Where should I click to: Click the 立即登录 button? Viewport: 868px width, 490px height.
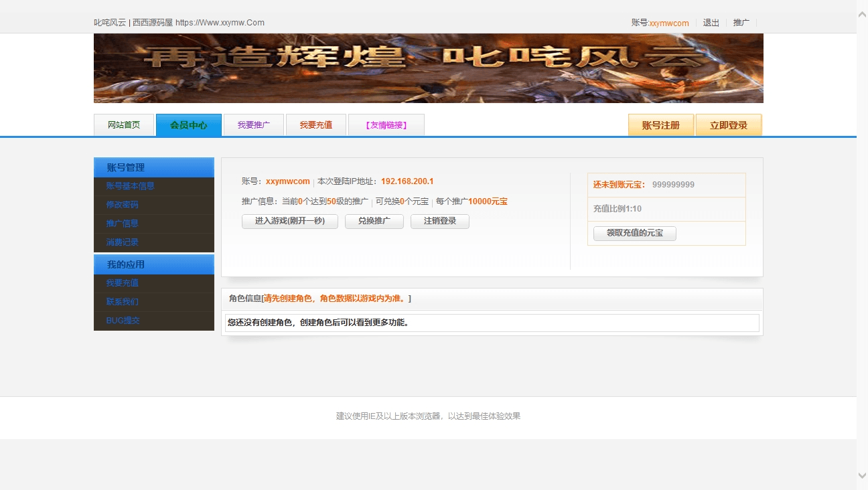729,125
